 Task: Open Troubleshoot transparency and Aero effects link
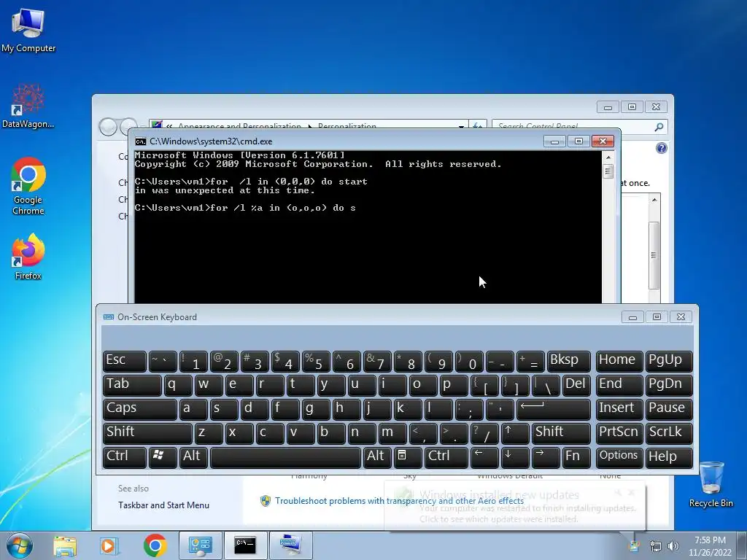coord(399,501)
